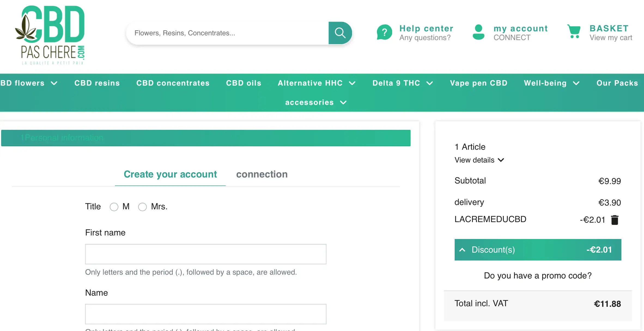Focus the product search text box
This screenshot has width=644, height=331.
pos(227,33)
